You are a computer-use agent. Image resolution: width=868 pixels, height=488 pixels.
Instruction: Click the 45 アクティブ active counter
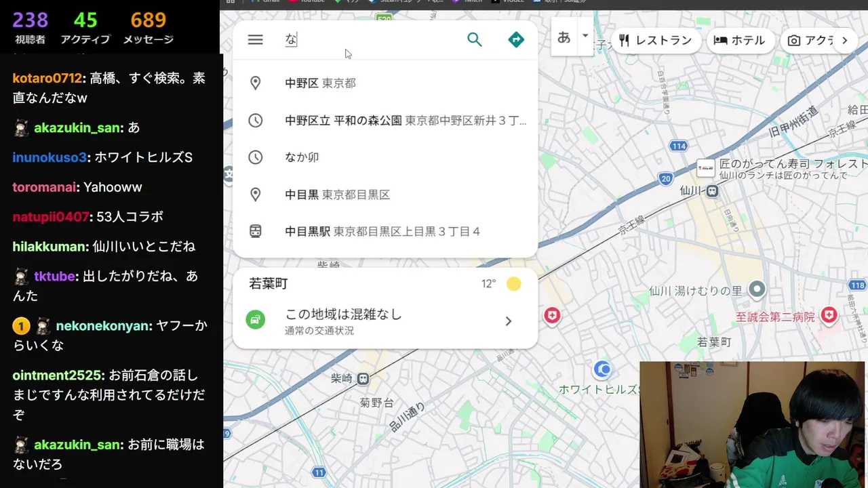tap(85, 28)
